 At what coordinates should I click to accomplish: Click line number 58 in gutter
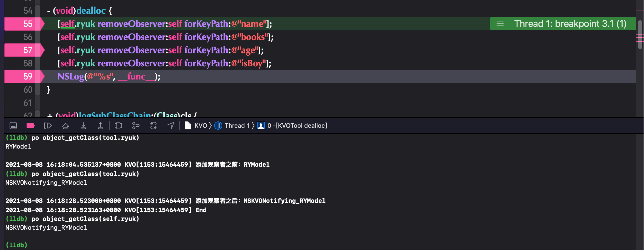click(28, 63)
